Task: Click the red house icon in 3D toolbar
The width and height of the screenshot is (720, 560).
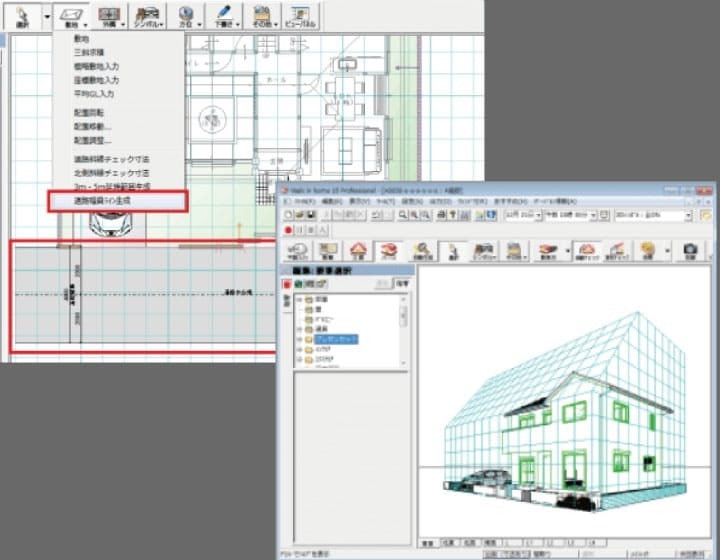Action: pos(356,250)
